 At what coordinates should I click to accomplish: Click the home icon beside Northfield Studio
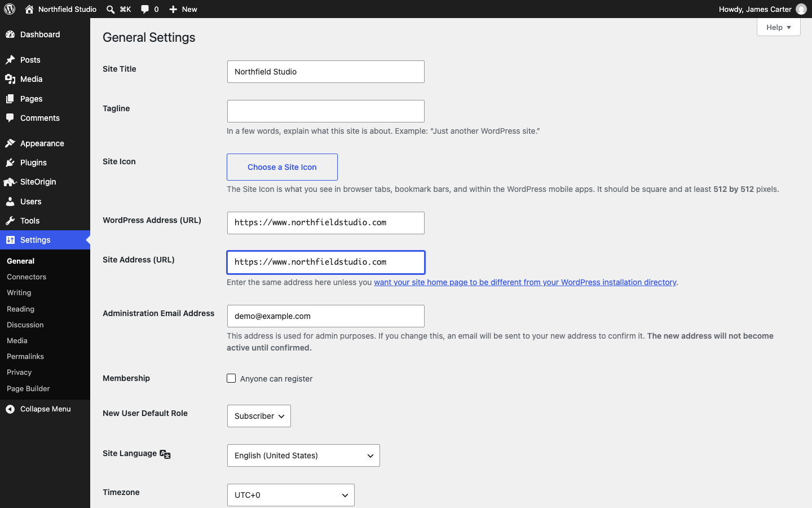click(x=29, y=9)
